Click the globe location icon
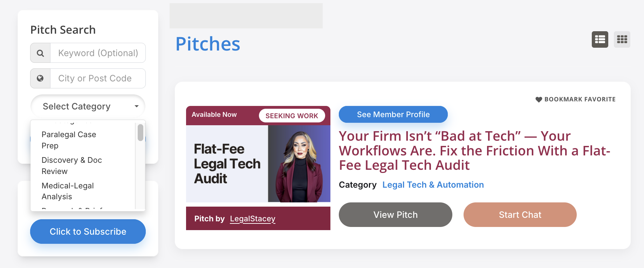The height and width of the screenshot is (268, 644). coord(41,78)
